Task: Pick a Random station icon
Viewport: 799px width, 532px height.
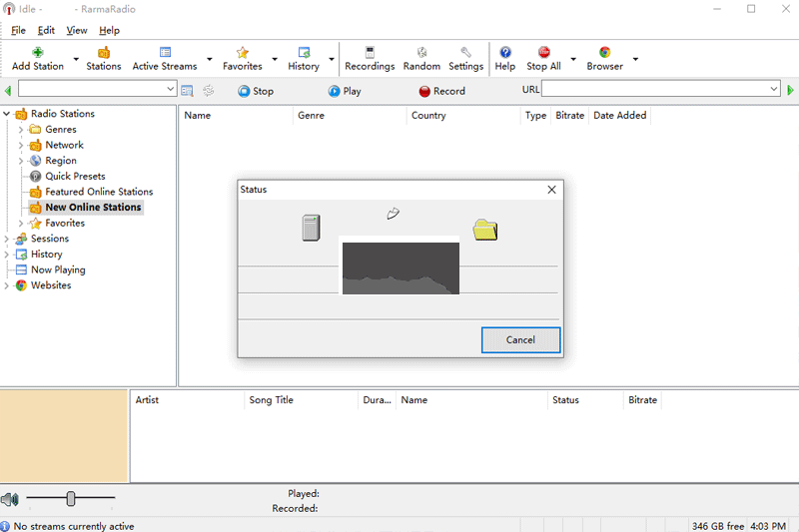Action: 421,53
